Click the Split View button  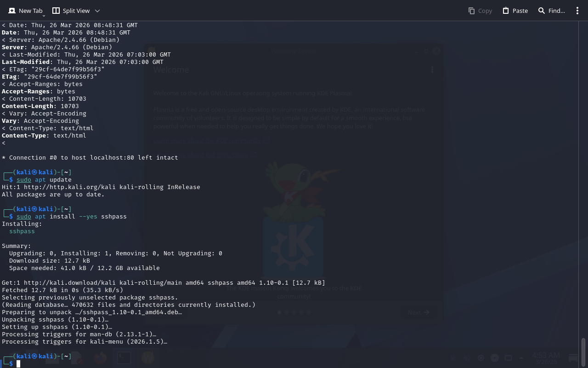click(x=70, y=11)
